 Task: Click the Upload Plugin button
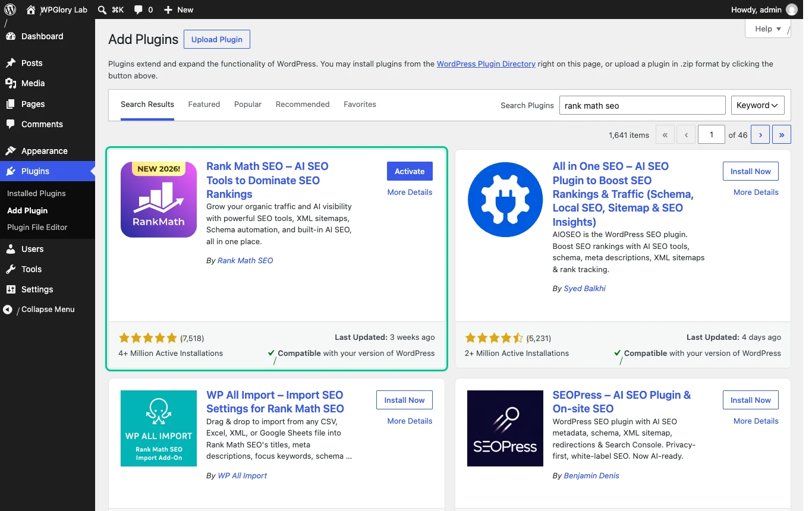tap(217, 39)
